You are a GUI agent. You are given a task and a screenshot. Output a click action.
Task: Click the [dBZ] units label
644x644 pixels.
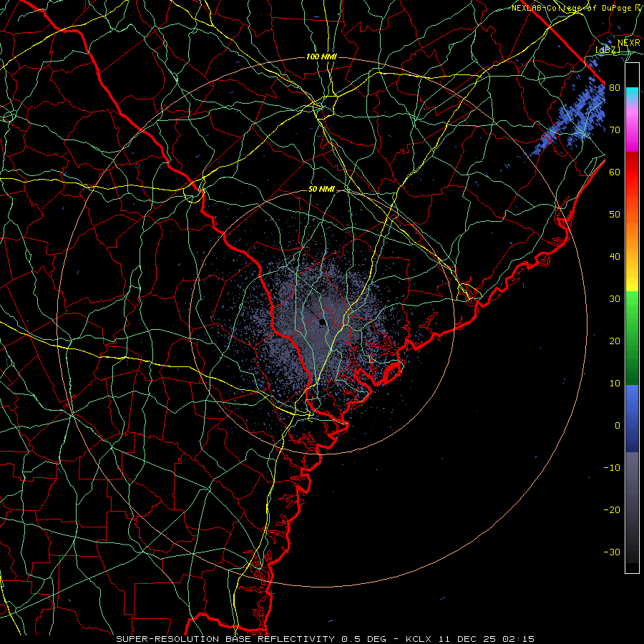(608, 49)
